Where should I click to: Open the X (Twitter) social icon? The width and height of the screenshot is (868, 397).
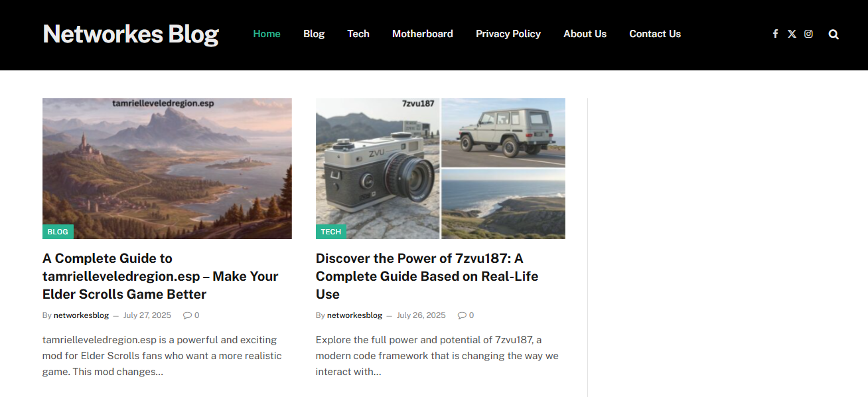[x=792, y=34]
